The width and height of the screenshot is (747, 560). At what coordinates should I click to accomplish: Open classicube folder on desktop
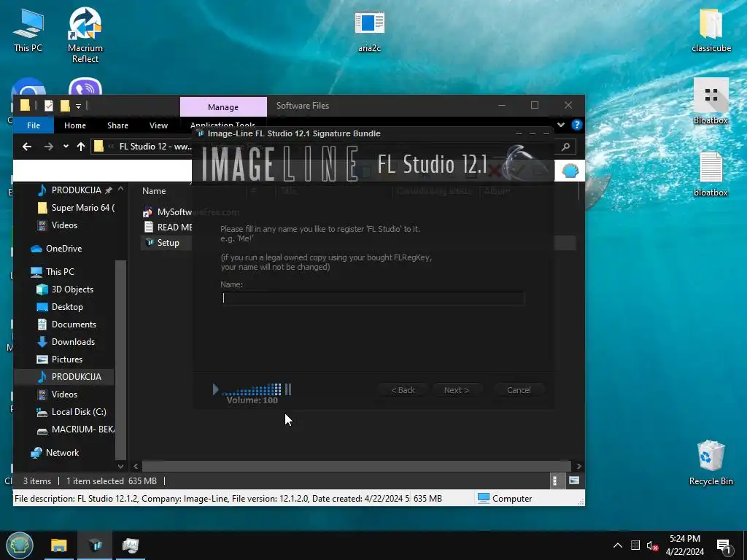711,31
